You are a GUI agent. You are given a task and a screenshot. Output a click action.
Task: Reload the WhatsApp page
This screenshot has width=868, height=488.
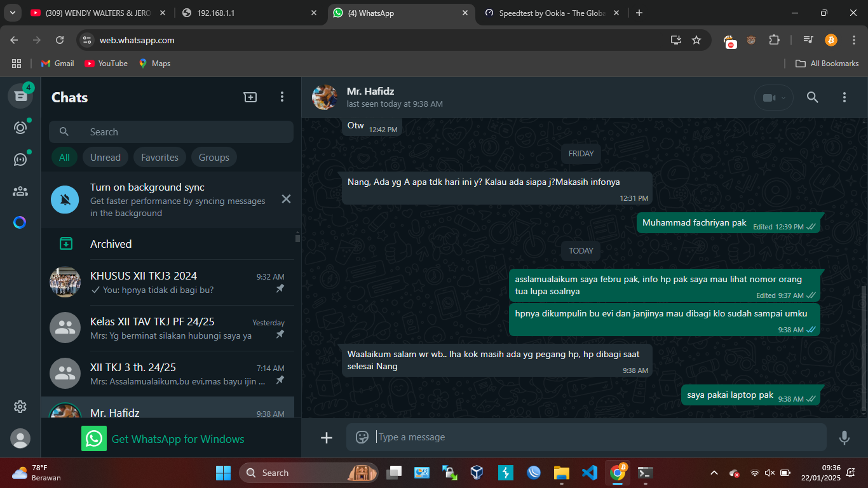[60, 40]
